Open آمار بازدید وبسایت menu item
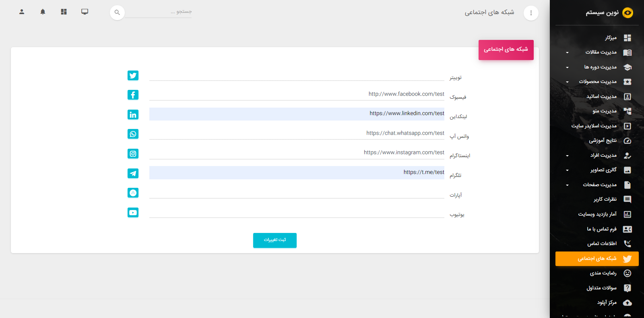Screen dimensions: 644x318 click(597, 214)
